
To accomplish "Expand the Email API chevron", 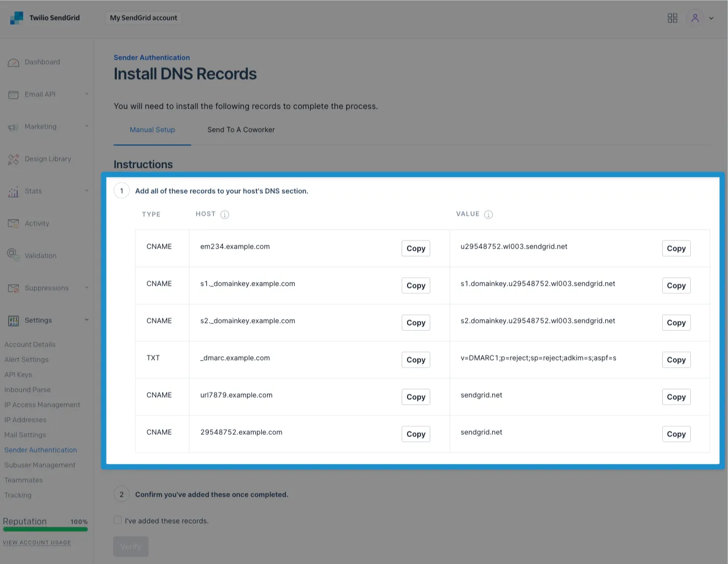I will tap(87, 94).
